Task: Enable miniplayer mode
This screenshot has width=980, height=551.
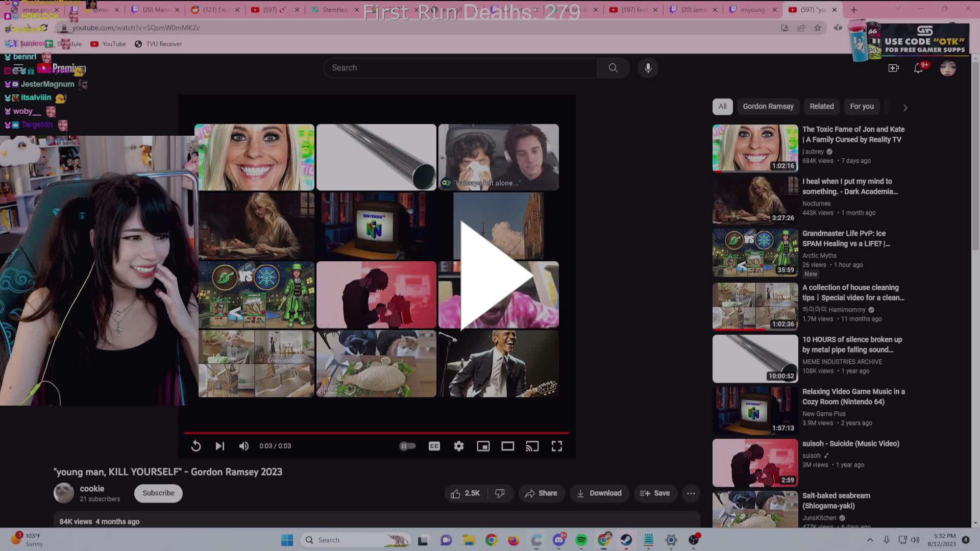Action: (483, 446)
